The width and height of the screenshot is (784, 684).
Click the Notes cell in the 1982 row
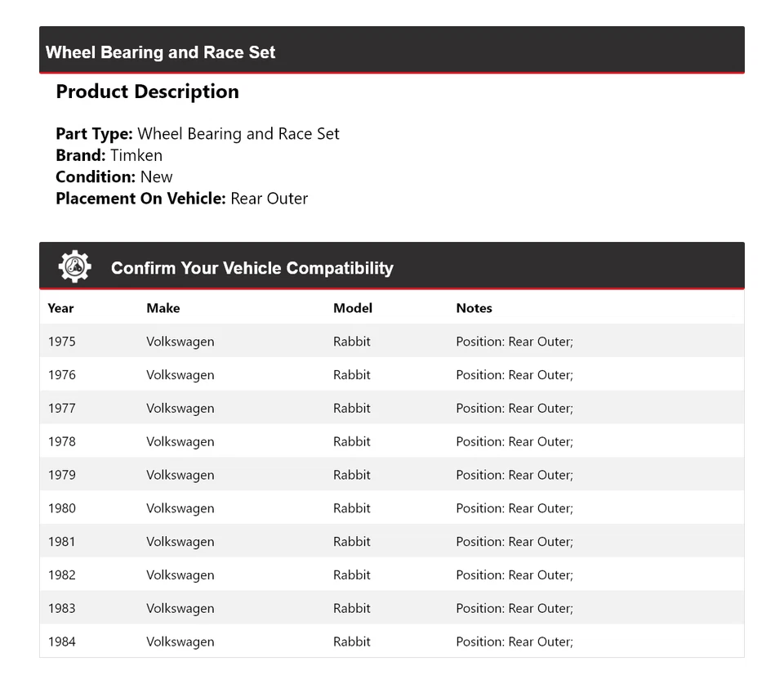pos(514,574)
